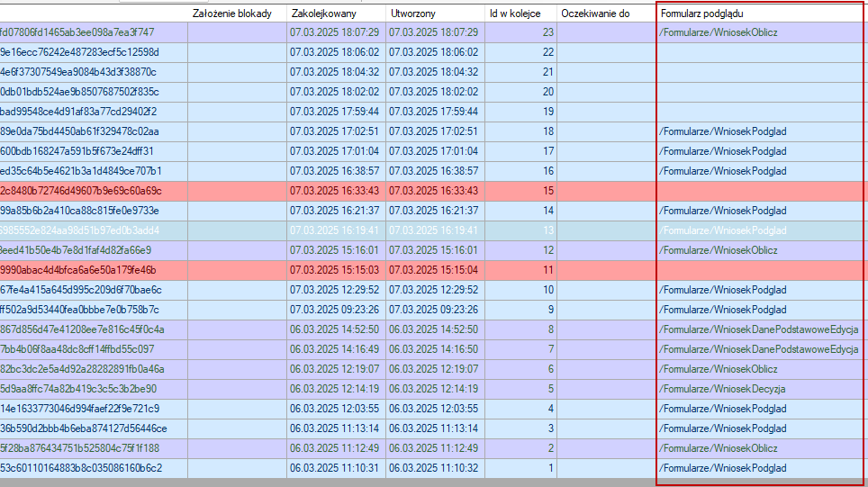Select hash cell 4e6f37307549ea9084b43d3f38870c

click(94, 72)
